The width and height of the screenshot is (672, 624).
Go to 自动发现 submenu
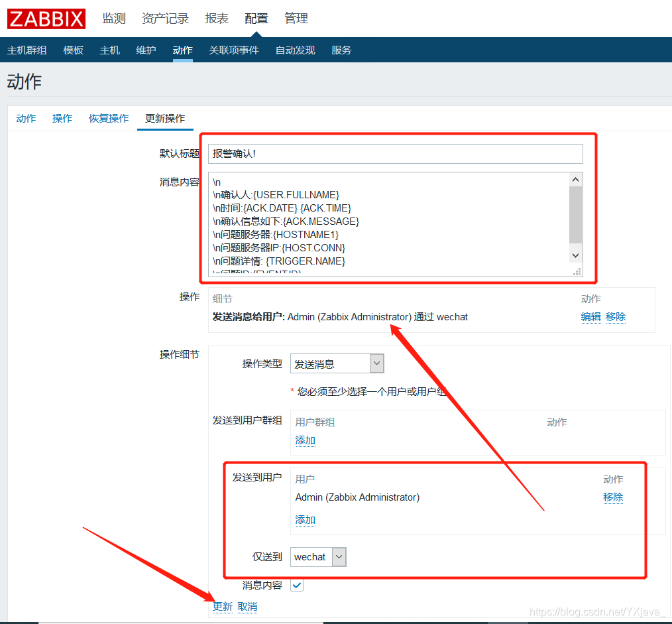pyautogui.click(x=296, y=50)
